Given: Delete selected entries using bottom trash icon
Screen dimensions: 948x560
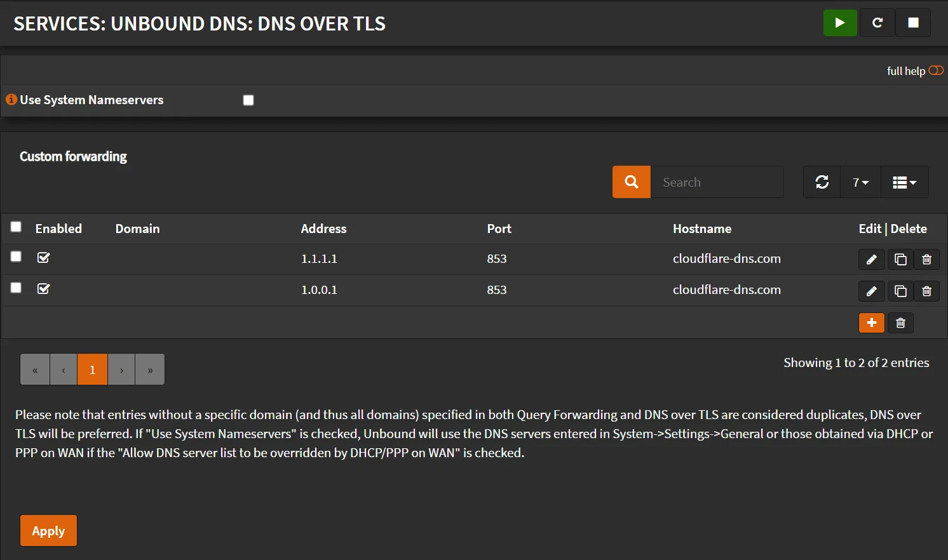Looking at the screenshot, I should [900, 323].
